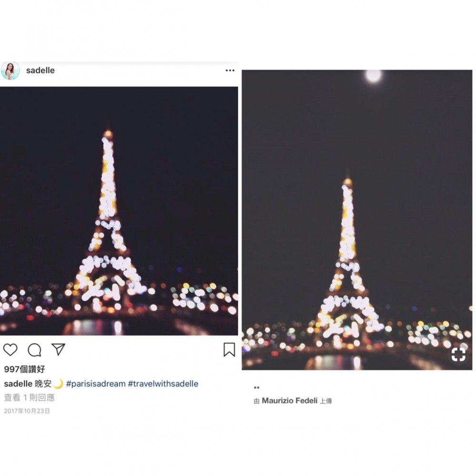Click the Instagram Eiffel Tower photo
This screenshot has width=476, height=476.
tap(119, 211)
